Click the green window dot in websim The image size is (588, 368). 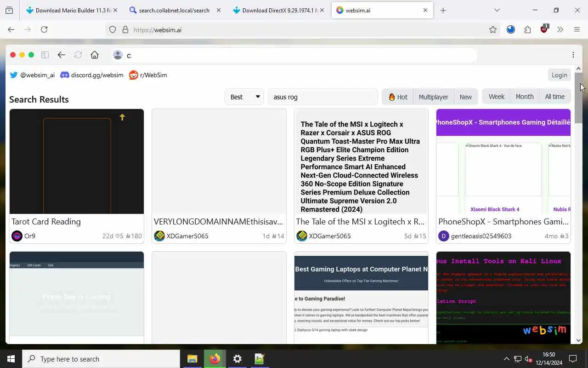tap(31, 55)
